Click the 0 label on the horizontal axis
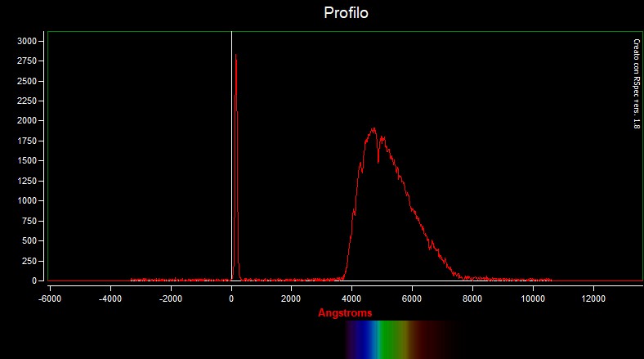The height and width of the screenshot is (359, 644). (232, 298)
